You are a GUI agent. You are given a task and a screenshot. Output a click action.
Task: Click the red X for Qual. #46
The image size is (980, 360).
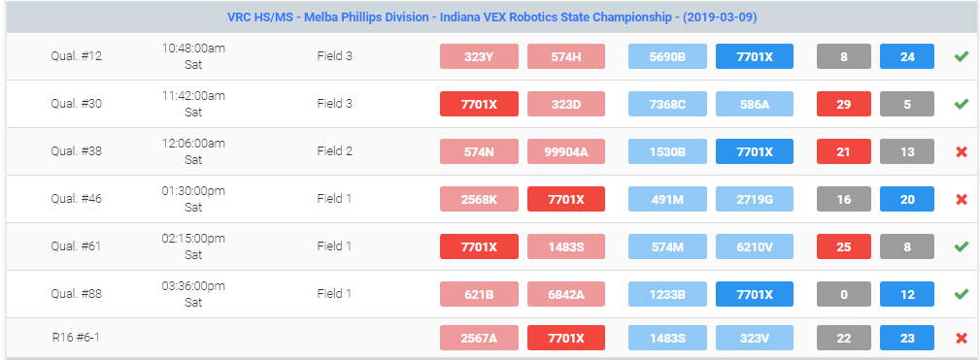(x=962, y=199)
